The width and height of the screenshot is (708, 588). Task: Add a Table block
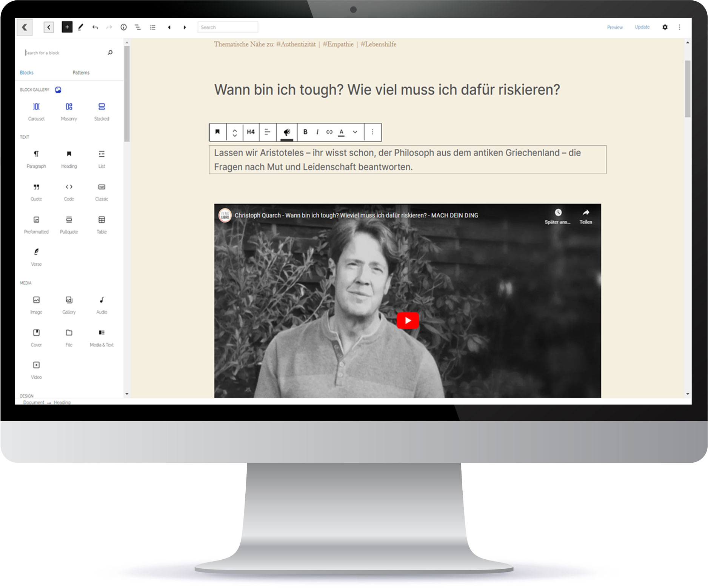pos(102,224)
